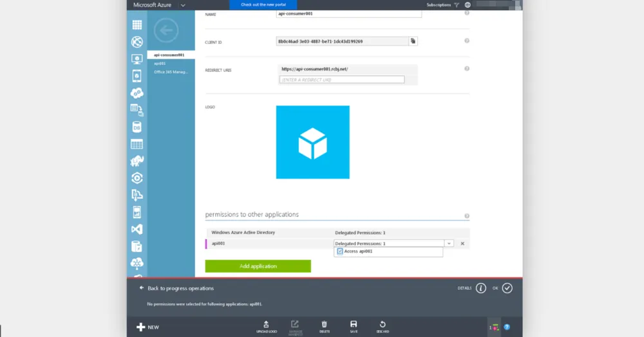Viewport: 644px width, 337px height.
Task: Go back using the circled arrow
Action: (x=166, y=30)
